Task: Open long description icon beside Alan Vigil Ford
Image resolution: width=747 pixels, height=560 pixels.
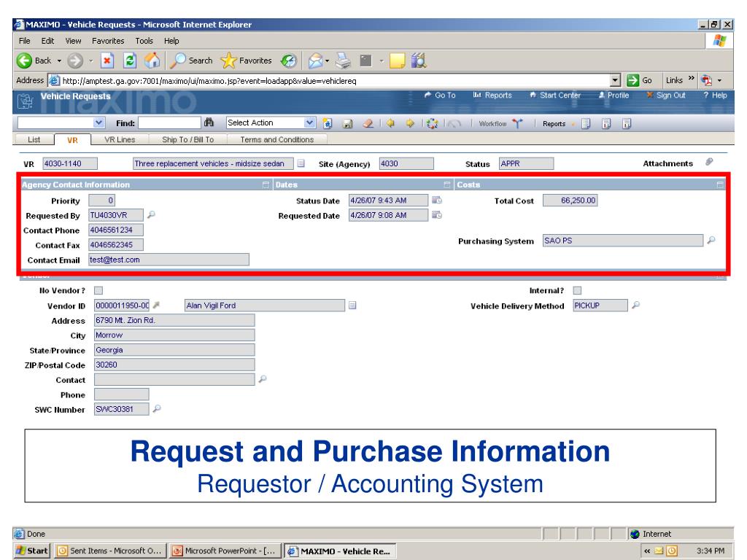Action: pos(352,306)
